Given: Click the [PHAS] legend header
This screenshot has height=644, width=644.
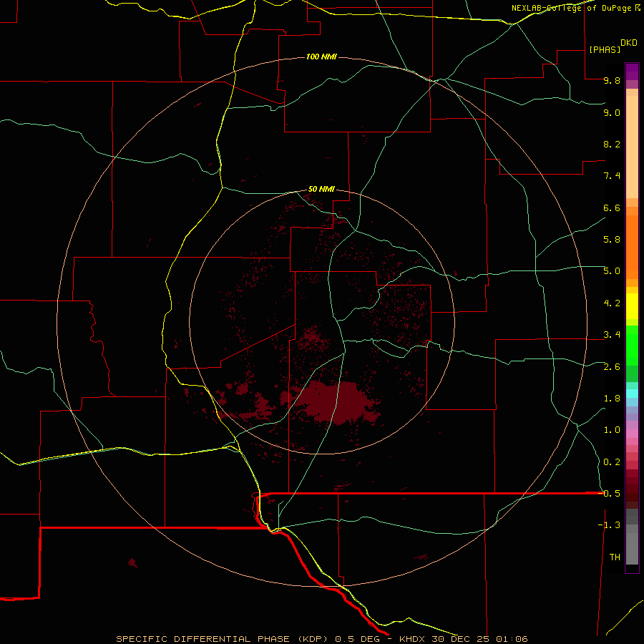Looking at the screenshot, I should point(605,49).
